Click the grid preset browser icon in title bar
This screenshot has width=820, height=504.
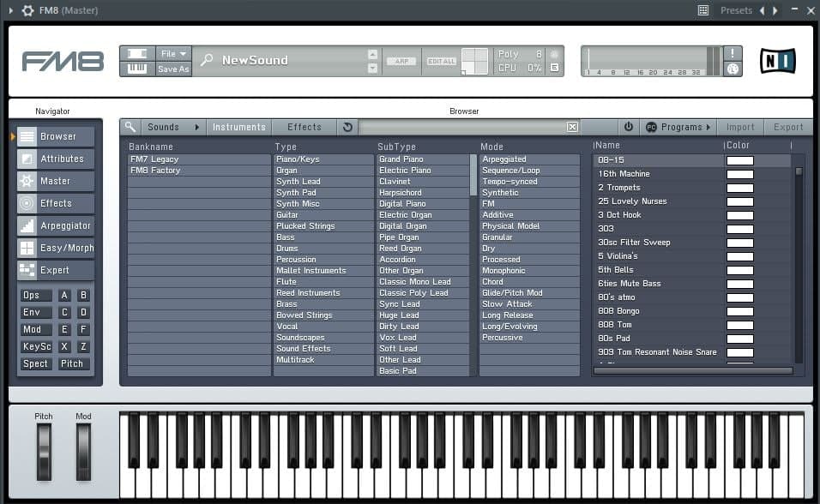[703, 10]
